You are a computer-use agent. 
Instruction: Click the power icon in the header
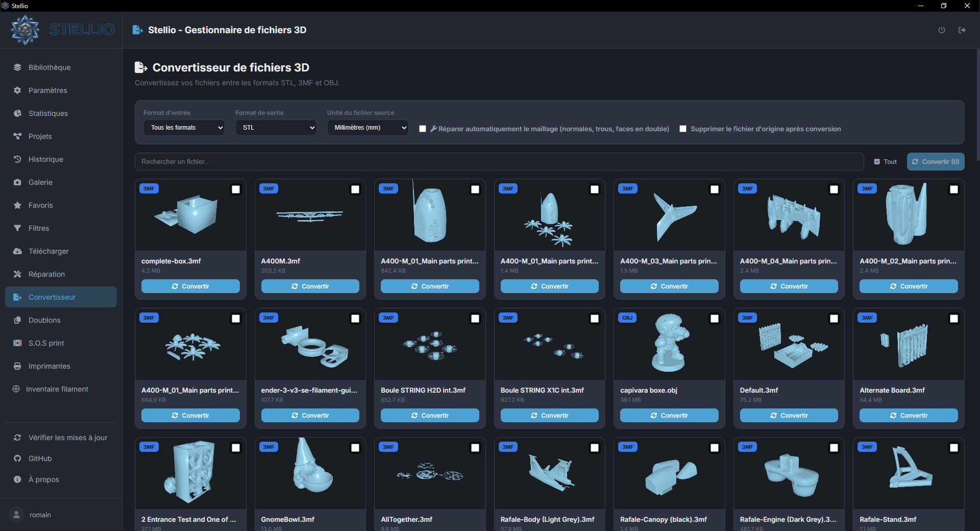[x=942, y=30]
